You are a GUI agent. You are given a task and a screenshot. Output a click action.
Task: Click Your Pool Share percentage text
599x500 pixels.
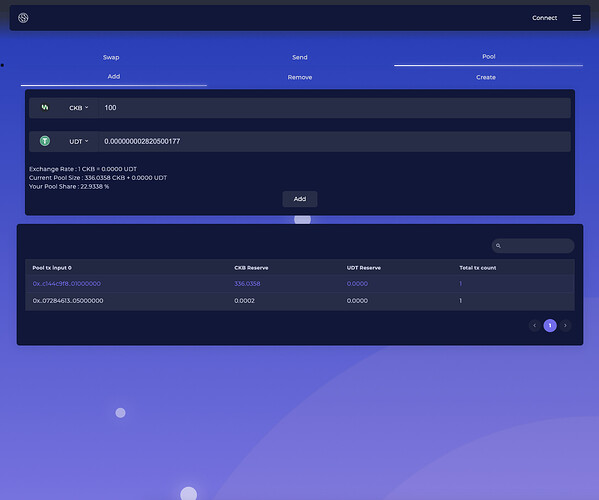coord(69,186)
